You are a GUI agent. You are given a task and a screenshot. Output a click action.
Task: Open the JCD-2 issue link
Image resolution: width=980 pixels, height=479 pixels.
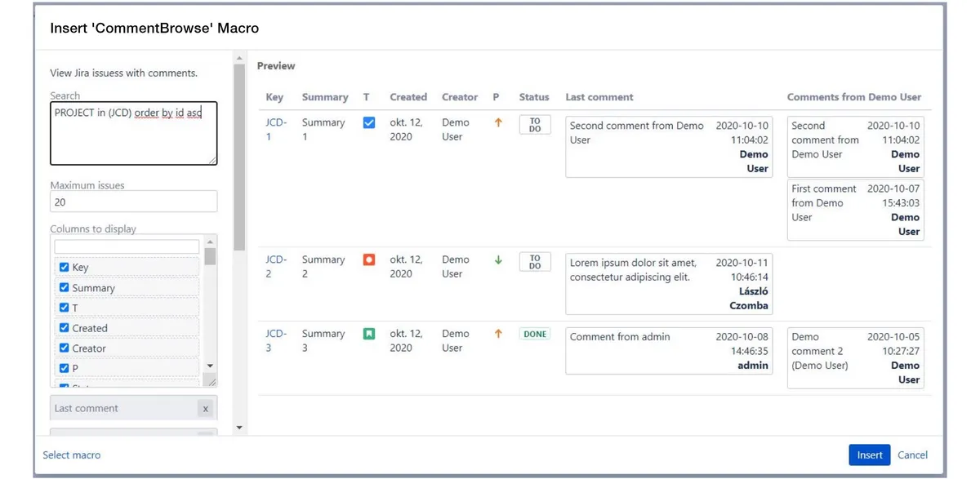[276, 266]
